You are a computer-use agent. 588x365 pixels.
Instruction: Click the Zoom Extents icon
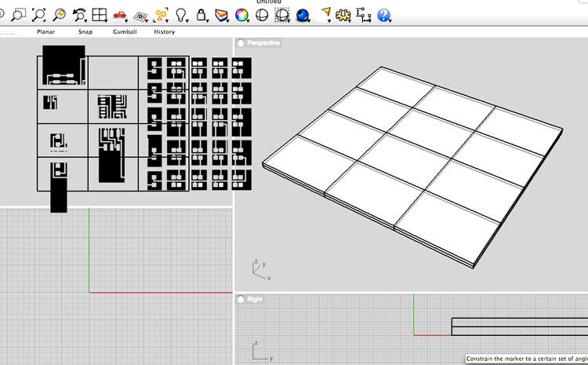(x=38, y=15)
